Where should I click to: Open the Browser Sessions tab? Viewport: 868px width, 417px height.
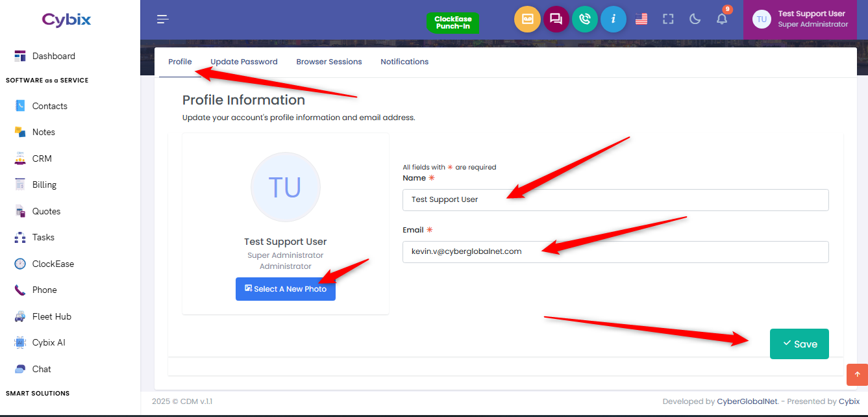[x=329, y=62]
